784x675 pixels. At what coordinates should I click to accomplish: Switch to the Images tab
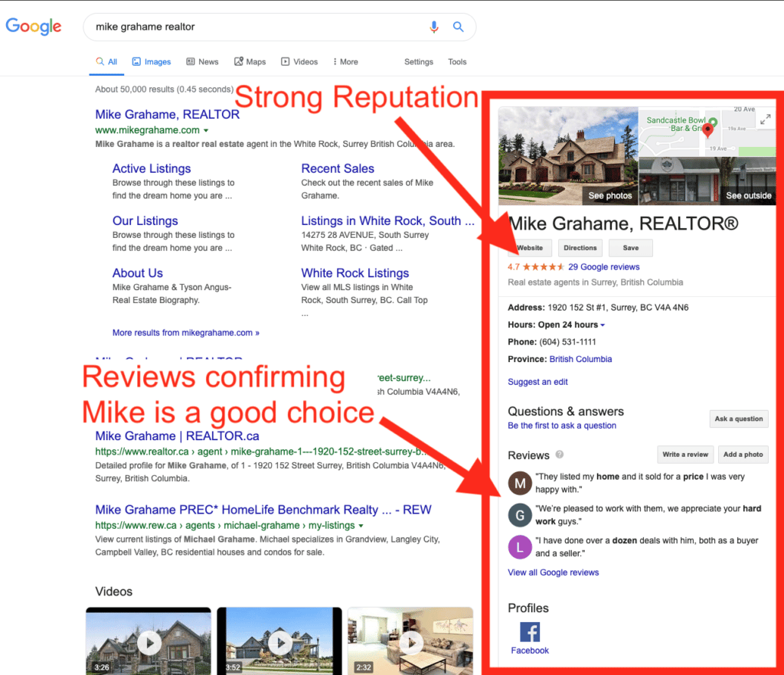[151, 62]
